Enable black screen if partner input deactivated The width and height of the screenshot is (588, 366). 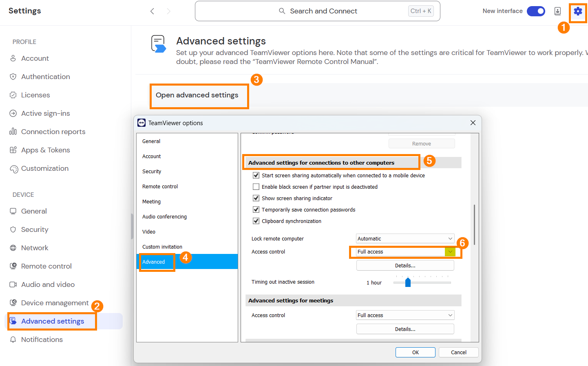(x=256, y=187)
